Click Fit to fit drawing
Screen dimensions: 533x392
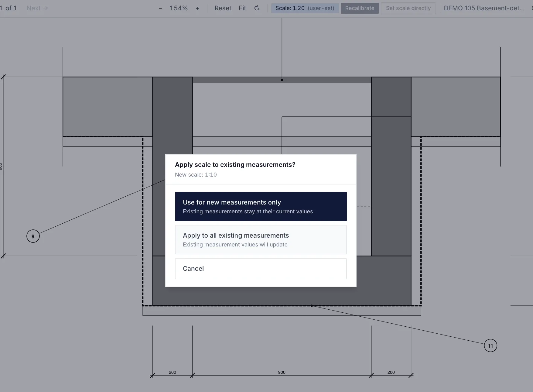click(x=242, y=8)
